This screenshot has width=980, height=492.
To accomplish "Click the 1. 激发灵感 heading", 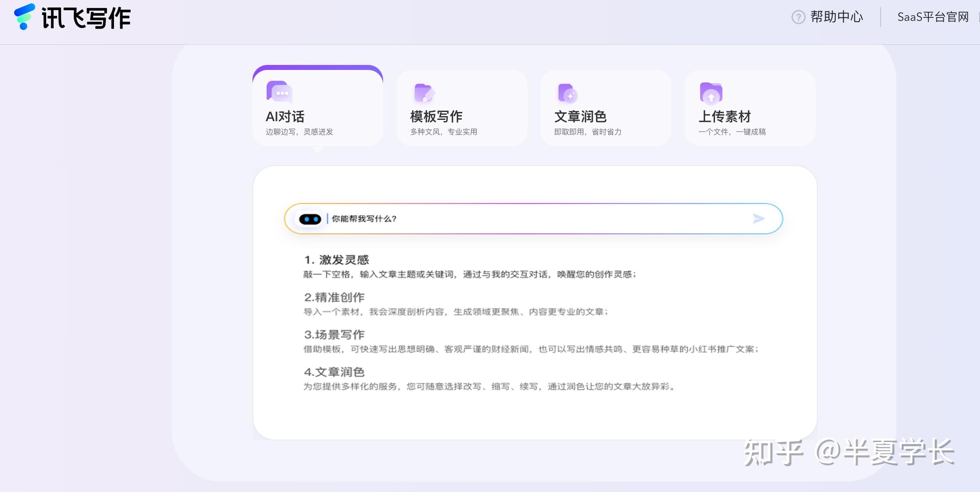I will [337, 260].
